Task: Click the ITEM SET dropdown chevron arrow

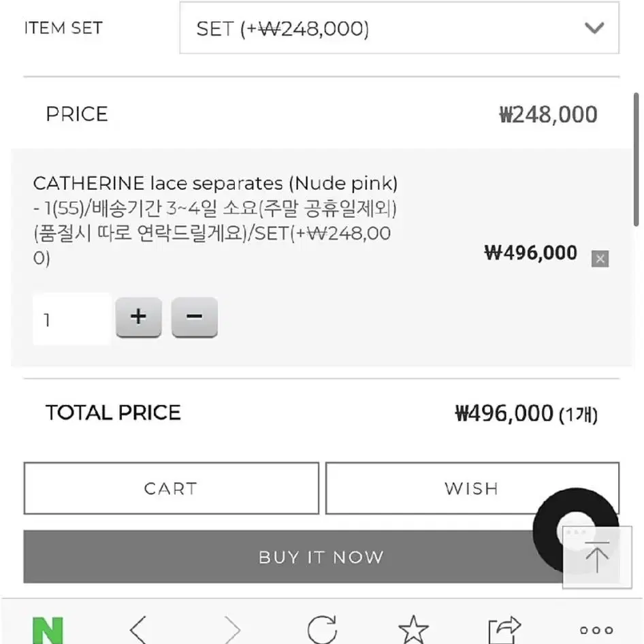Action: [x=594, y=28]
